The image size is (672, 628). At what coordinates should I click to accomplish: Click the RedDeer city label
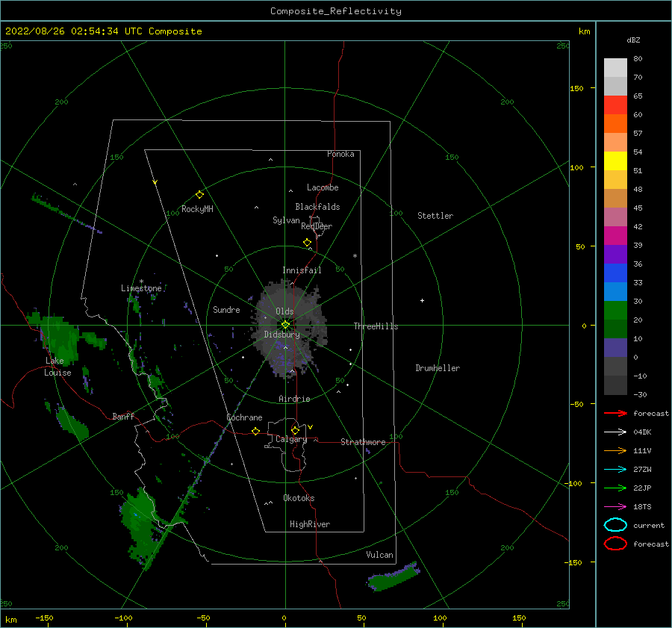317,226
